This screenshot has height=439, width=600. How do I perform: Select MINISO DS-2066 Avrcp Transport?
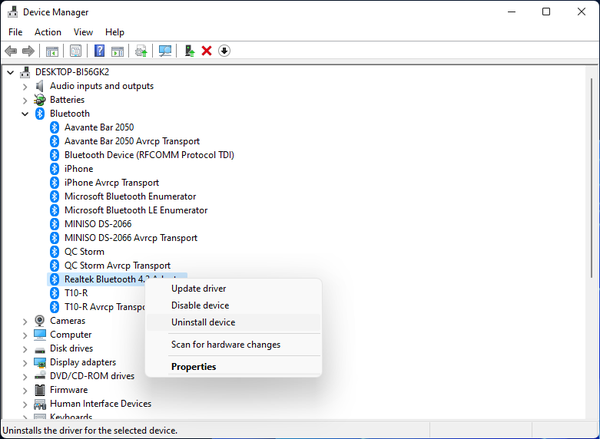click(x=131, y=238)
